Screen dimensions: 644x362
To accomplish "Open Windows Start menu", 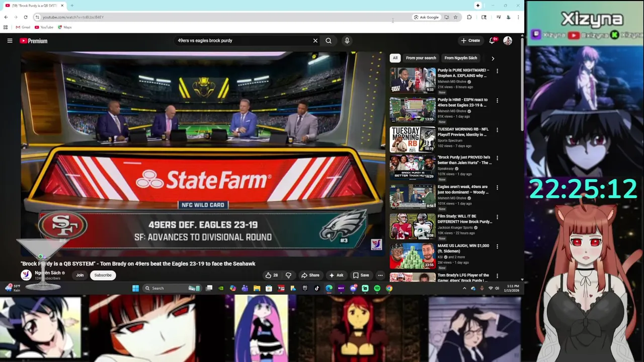I will pyautogui.click(x=135, y=288).
